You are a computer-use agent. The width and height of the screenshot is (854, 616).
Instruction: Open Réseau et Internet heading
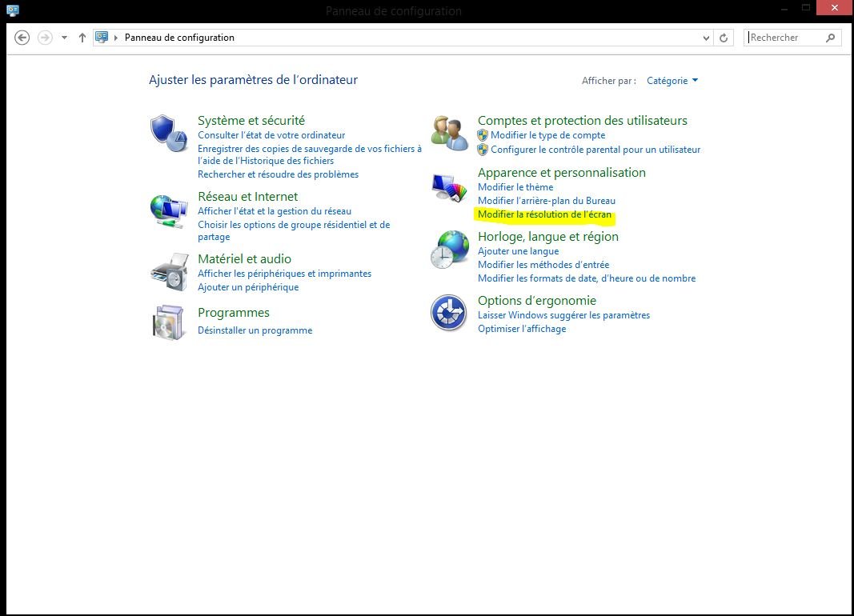248,197
